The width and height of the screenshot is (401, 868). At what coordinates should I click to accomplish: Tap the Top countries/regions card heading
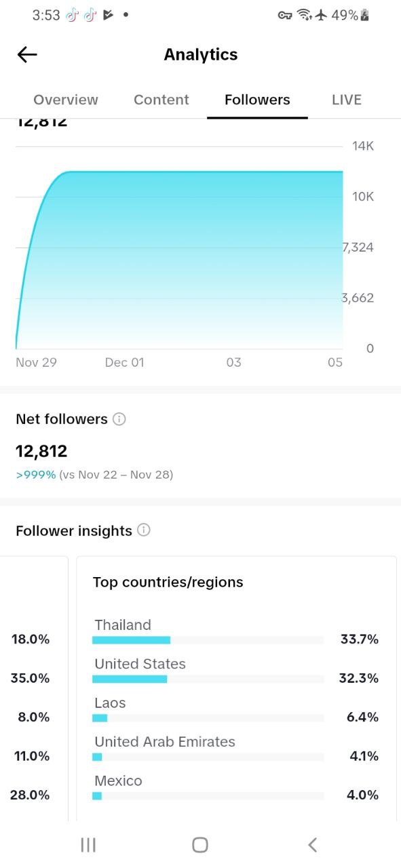168,582
